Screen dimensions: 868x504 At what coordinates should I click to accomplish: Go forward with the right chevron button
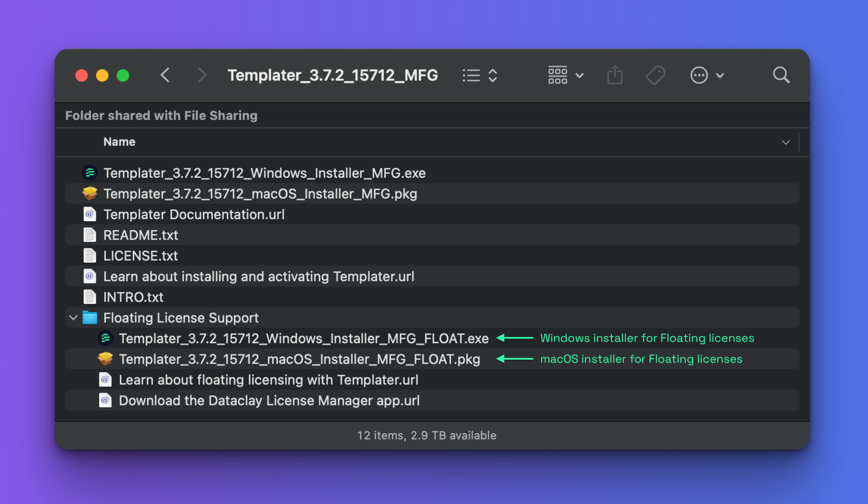[202, 75]
